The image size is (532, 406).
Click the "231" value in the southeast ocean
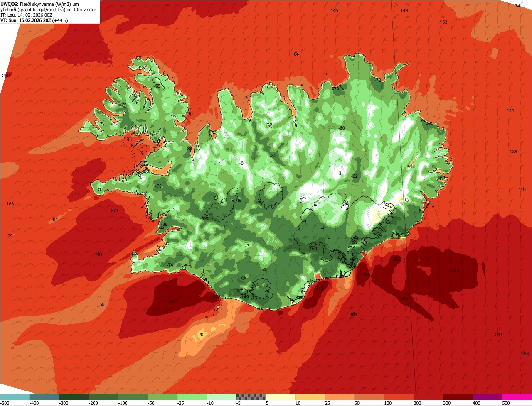(x=499, y=335)
